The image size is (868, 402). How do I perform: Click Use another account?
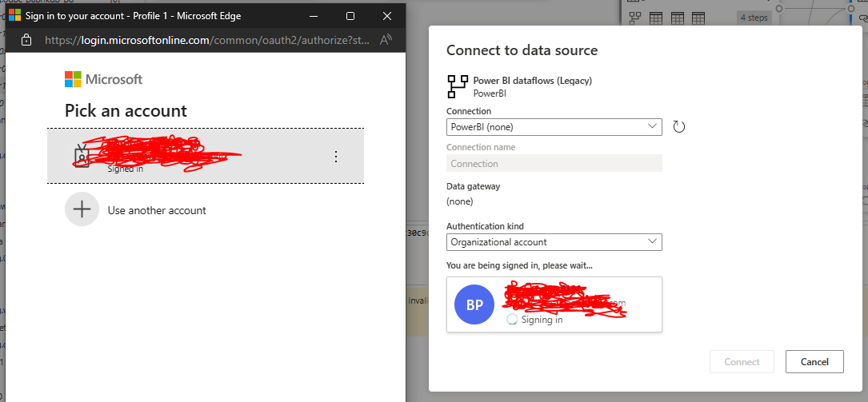click(x=157, y=211)
